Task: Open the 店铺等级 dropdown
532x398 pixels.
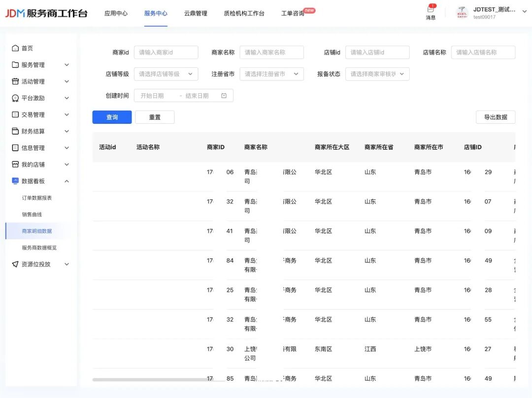Action: pos(166,74)
